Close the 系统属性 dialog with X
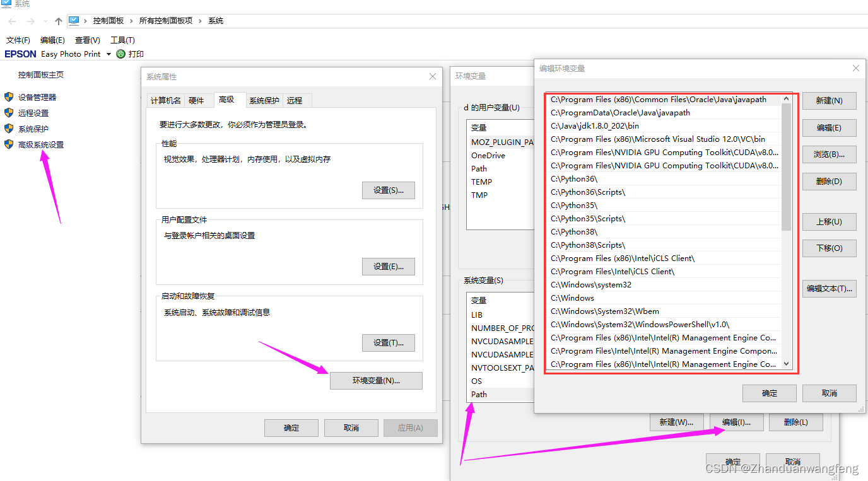The image size is (868, 481). 433,76
